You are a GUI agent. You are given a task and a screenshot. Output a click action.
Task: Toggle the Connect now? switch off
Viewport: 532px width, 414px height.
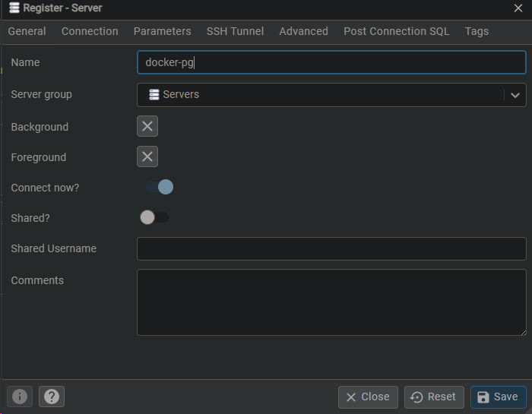tap(159, 187)
